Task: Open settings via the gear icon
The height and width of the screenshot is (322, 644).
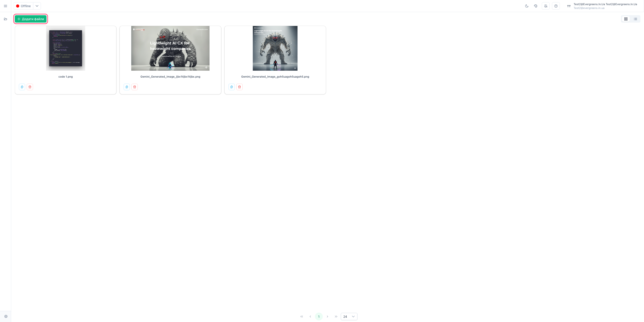Action: (x=6, y=316)
